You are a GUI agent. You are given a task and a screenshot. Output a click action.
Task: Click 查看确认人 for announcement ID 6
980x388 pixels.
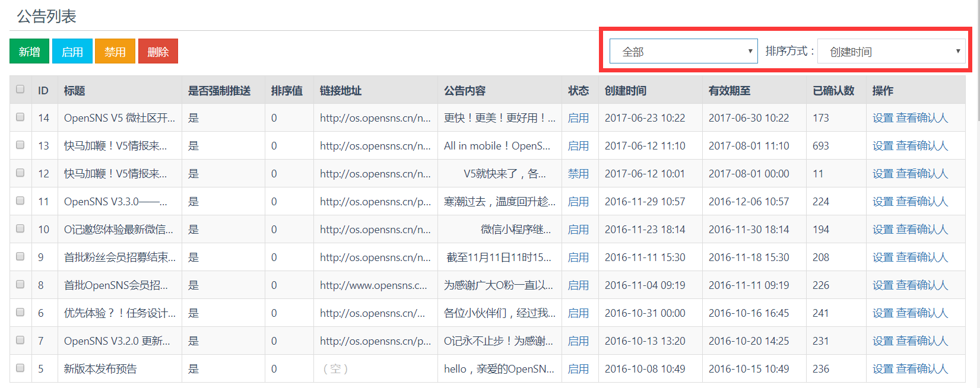click(x=922, y=313)
